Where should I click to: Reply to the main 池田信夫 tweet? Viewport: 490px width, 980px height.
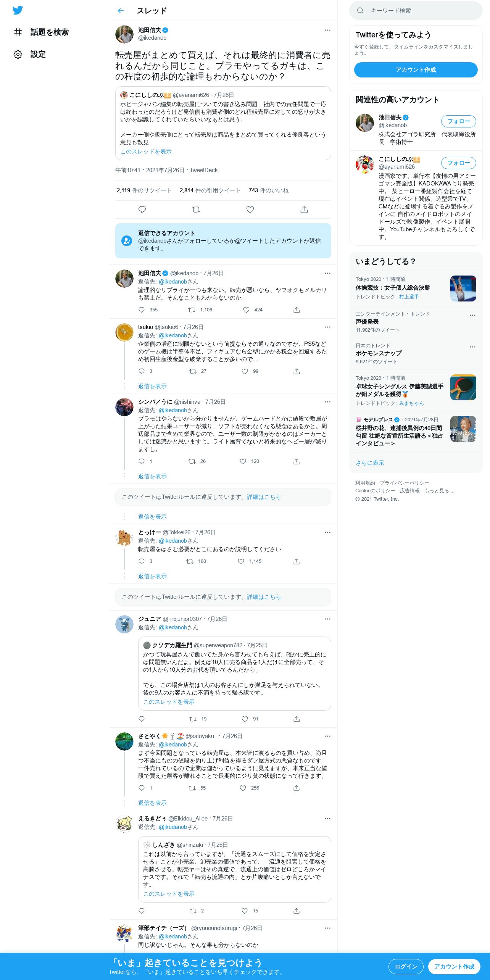click(142, 210)
